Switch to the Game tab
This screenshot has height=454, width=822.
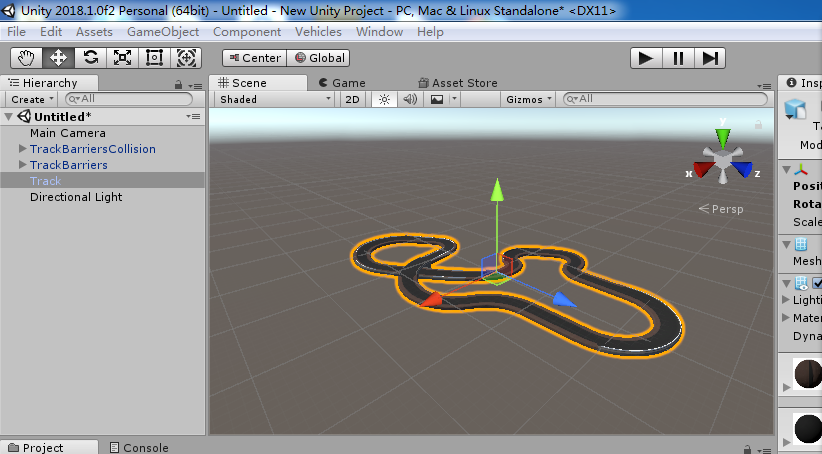pos(342,83)
